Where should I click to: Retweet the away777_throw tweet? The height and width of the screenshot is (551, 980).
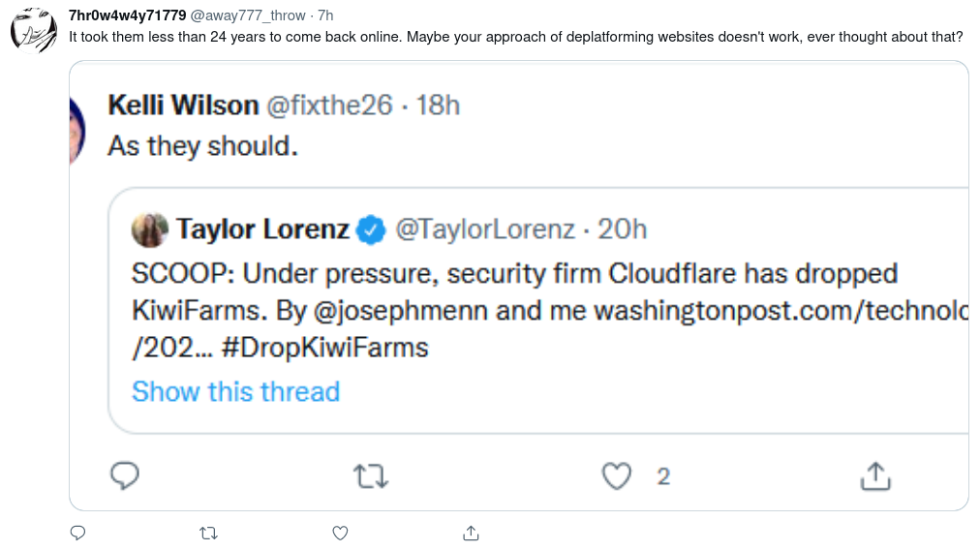tap(209, 533)
